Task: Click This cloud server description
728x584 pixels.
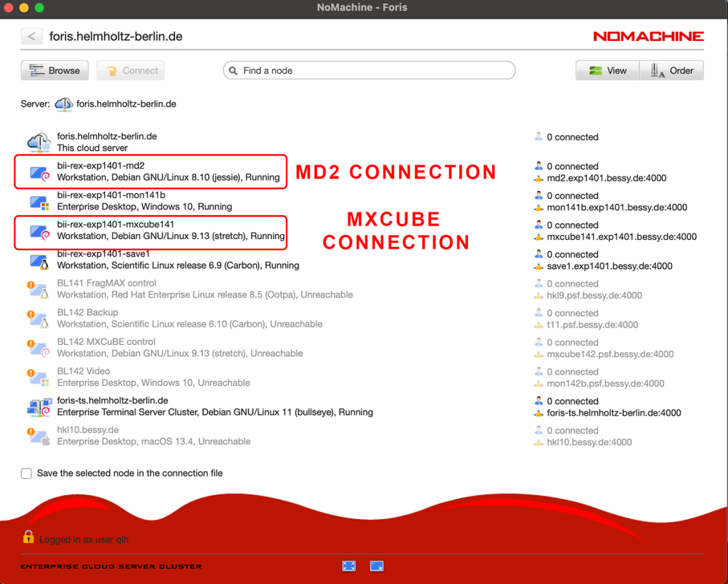Action: tap(92, 148)
